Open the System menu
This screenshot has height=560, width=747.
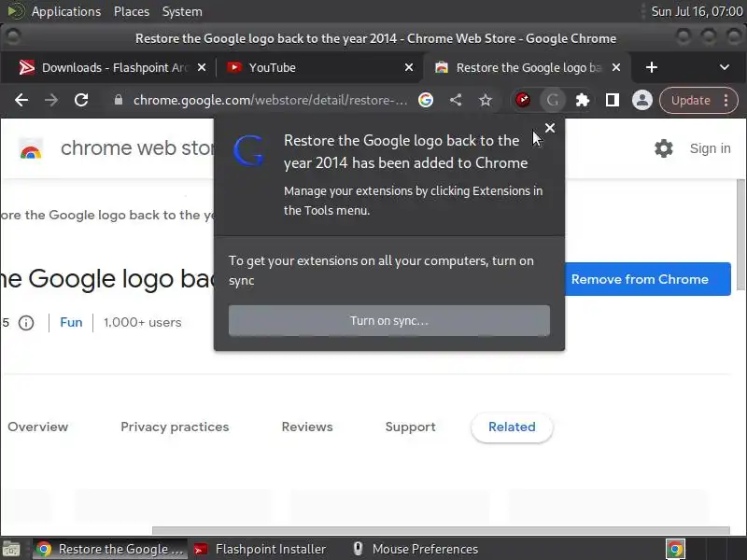(182, 11)
